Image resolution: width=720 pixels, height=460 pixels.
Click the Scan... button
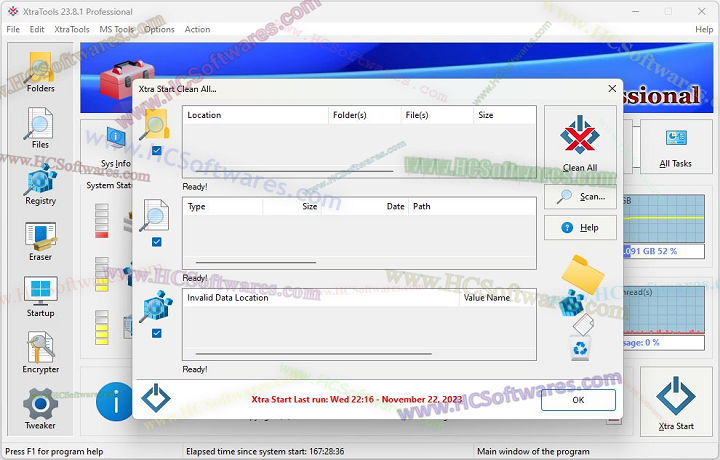pyautogui.click(x=580, y=196)
